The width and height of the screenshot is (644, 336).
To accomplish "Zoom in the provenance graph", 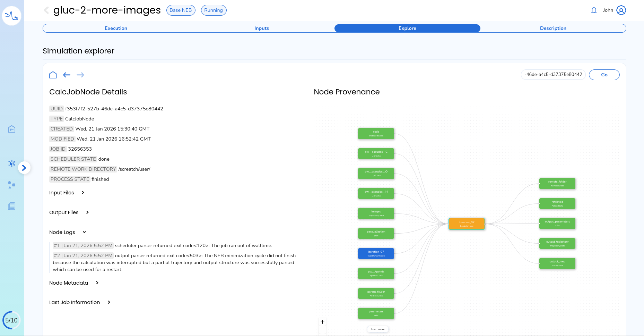I will [322, 322].
